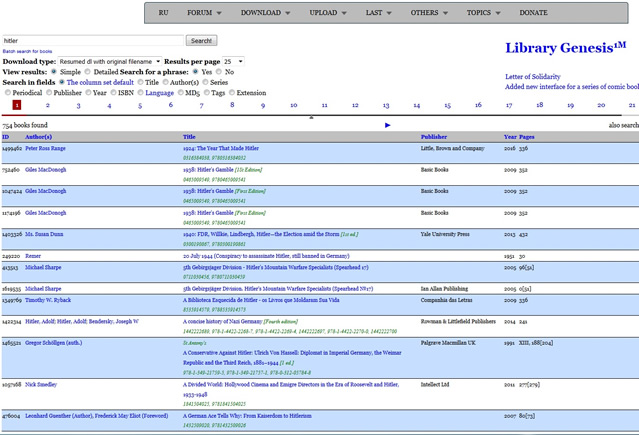Click the small triangle marker under pagination
639x435 pixels.
coord(311,117)
